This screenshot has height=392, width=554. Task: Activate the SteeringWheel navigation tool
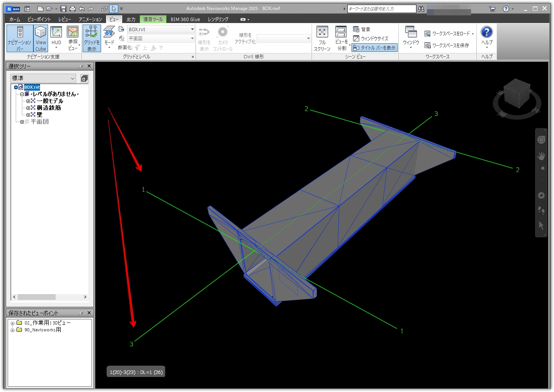541,139
